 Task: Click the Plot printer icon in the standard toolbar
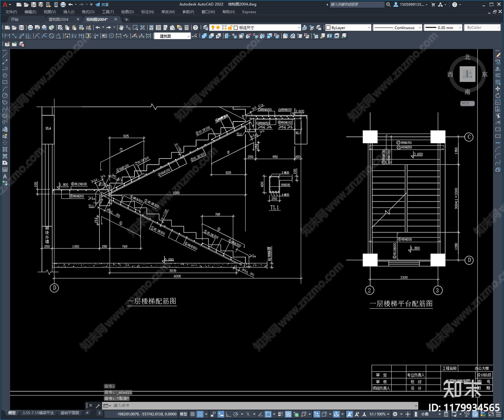click(30, 28)
